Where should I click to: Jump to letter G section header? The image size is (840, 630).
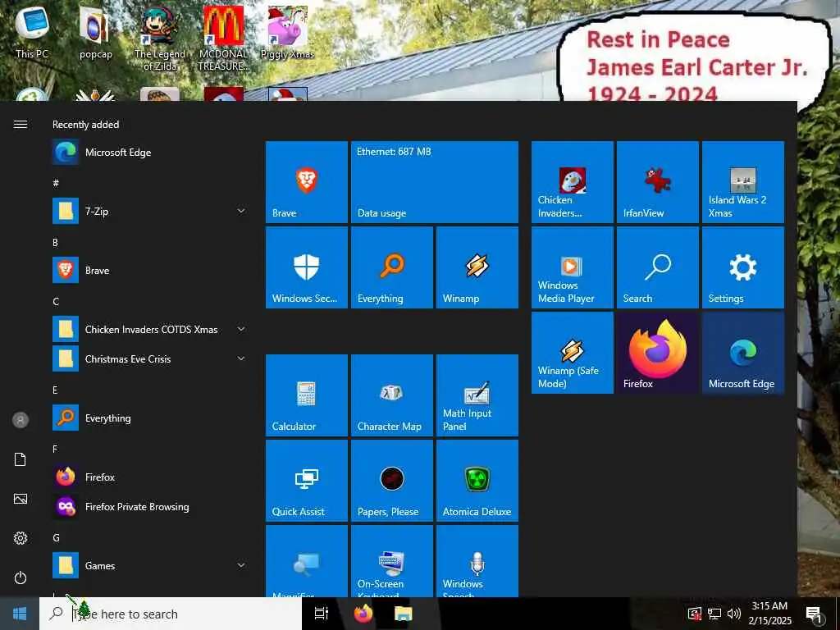57,537
